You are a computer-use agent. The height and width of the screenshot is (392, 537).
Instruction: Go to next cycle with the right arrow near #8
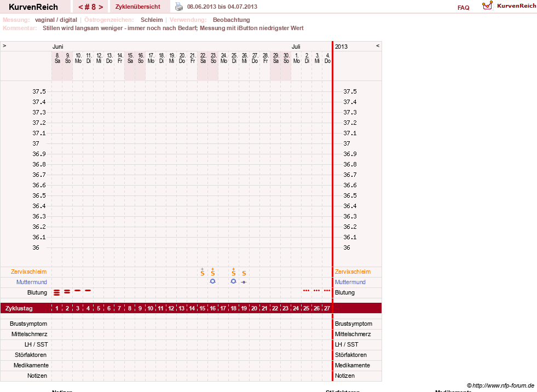click(101, 7)
